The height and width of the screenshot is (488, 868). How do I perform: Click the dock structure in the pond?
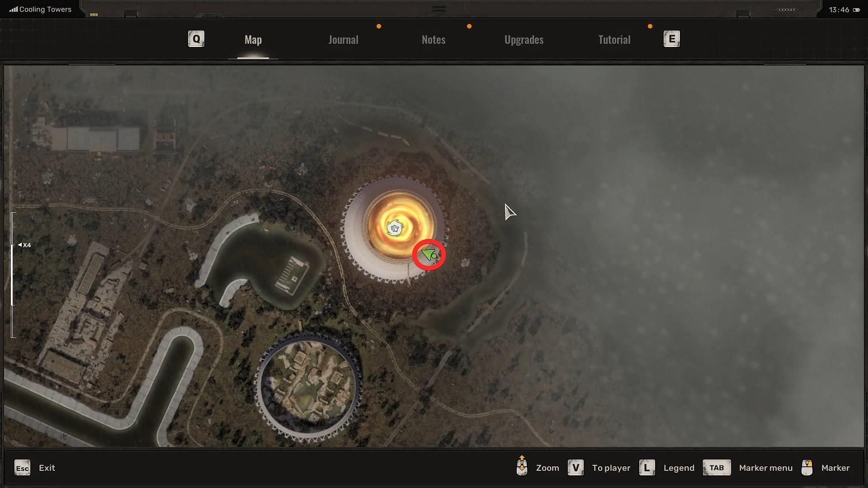tap(292, 275)
